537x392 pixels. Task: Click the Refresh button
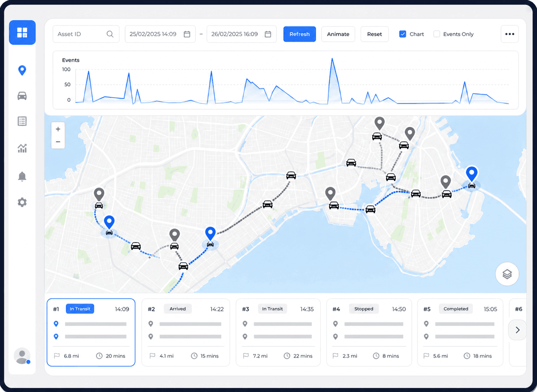tap(299, 34)
